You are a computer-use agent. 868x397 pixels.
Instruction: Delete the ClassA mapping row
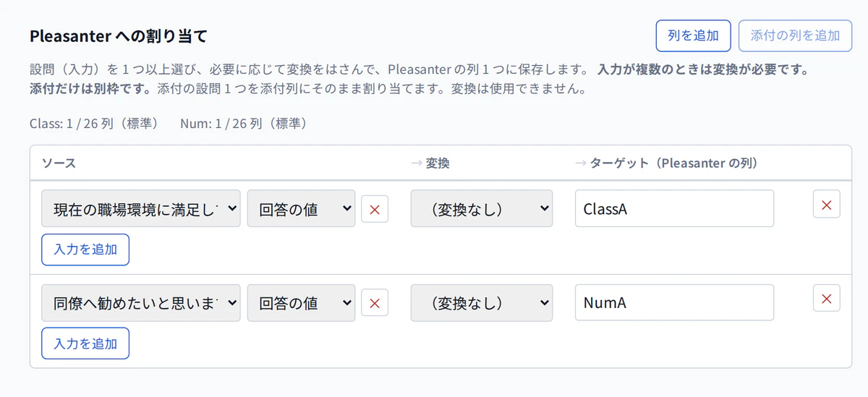click(827, 204)
